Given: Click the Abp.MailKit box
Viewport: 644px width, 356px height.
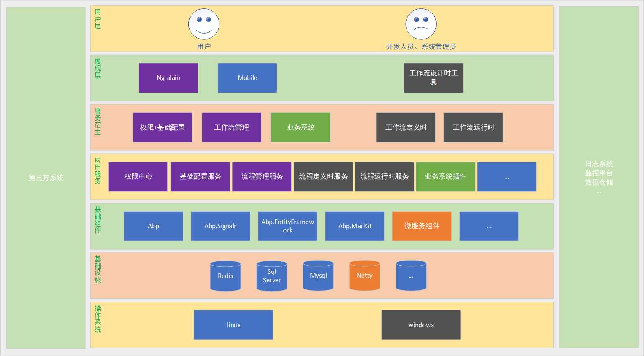Looking at the screenshot, I should [355, 226].
